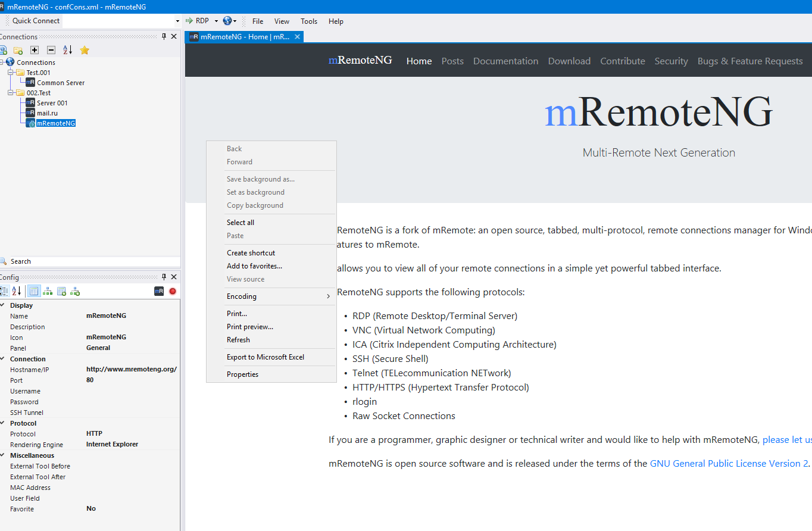Image resolution: width=812 pixels, height=531 pixels.
Task: Open the Encoding submenu in context menu
Action: tap(271, 296)
